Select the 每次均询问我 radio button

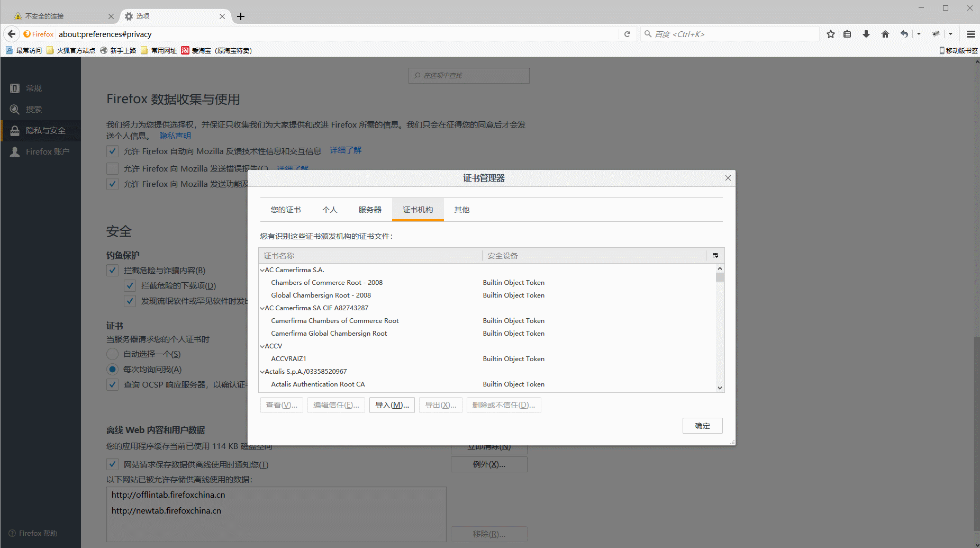tap(112, 369)
